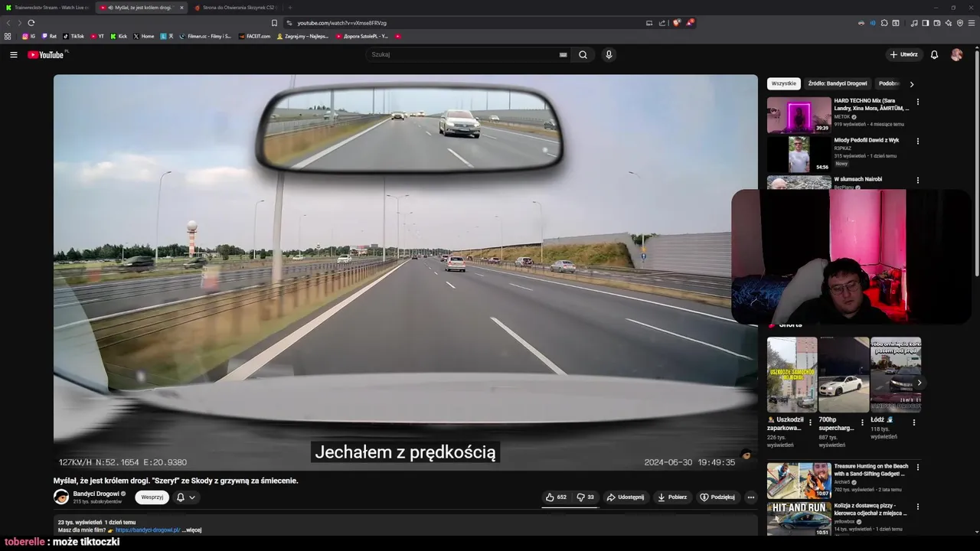This screenshot has height=551, width=980.
Task: Open a new browser tab
Action: (290, 8)
